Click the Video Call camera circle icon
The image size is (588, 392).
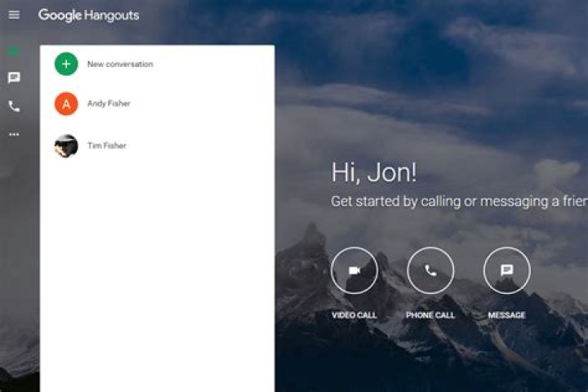[x=354, y=270]
